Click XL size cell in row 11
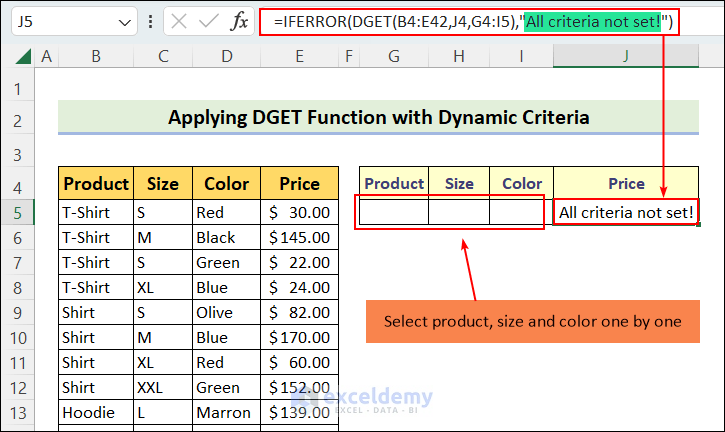Image resolution: width=725 pixels, height=432 pixels. [163, 362]
